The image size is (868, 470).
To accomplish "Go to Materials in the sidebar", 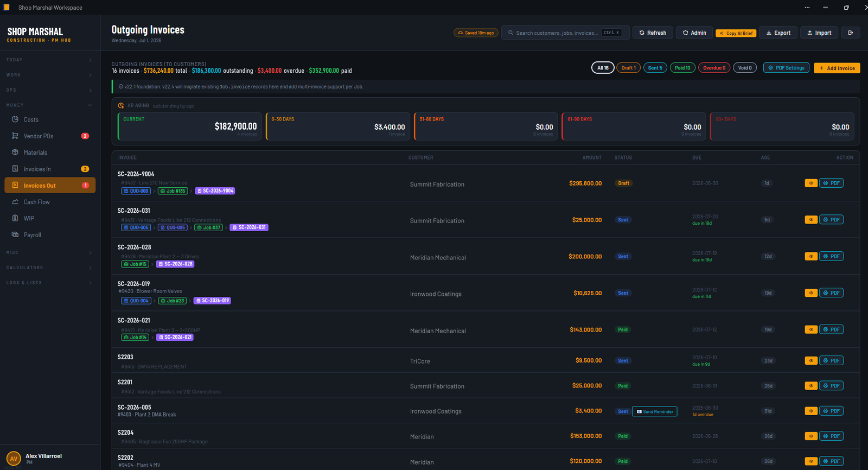I will pyautogui.click(x=50, y=153).
